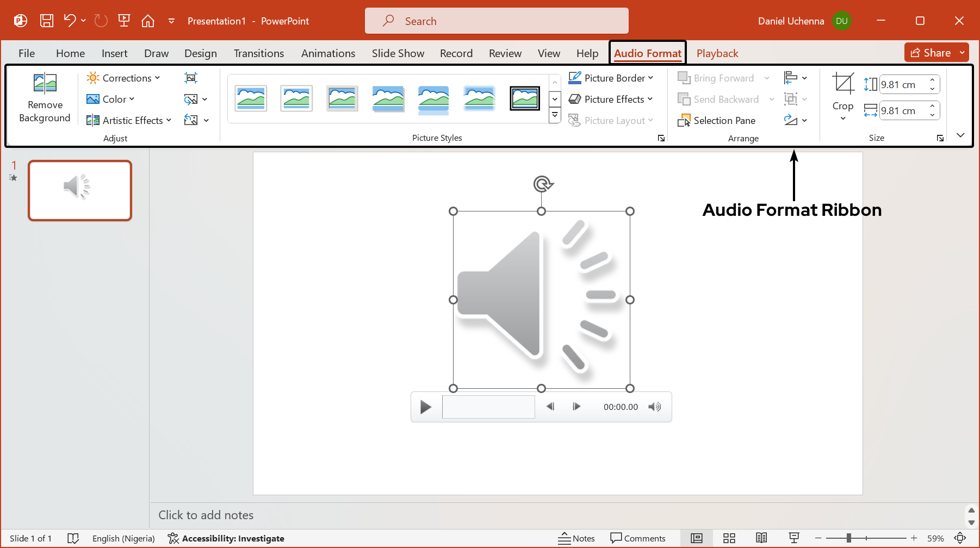Switch to Slide Sorter view icon

[729, 538]
